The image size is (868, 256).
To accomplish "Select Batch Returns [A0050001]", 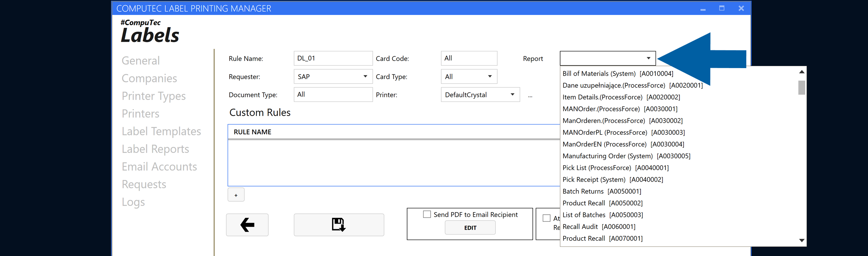I will (602, 191).
